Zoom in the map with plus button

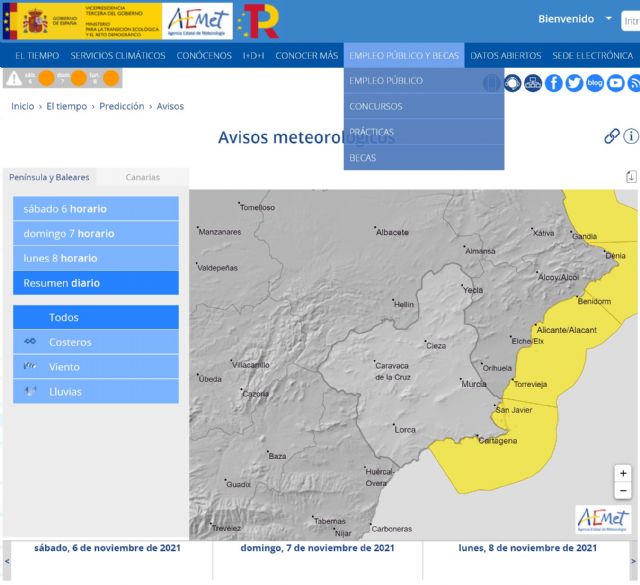point(623,474)
